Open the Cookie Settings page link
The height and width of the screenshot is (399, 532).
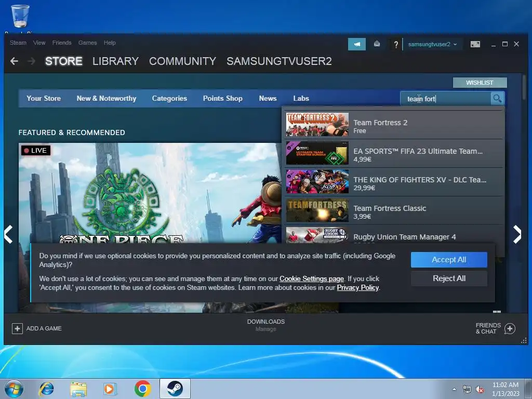pyautogui.click(x=312, y=278)
